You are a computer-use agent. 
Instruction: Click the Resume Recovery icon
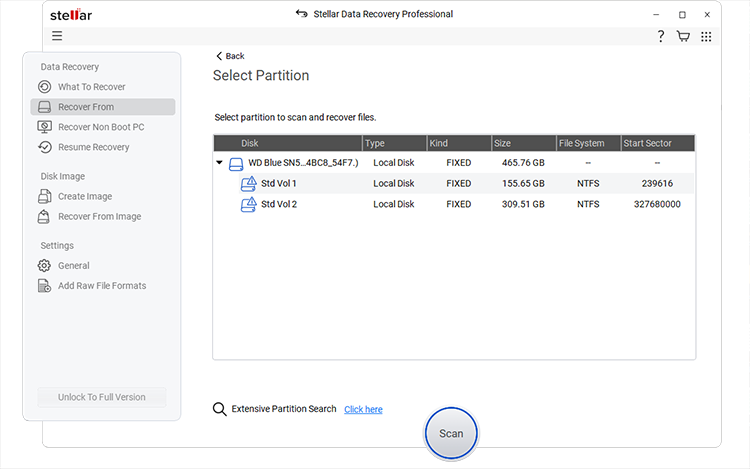[44, 147]
